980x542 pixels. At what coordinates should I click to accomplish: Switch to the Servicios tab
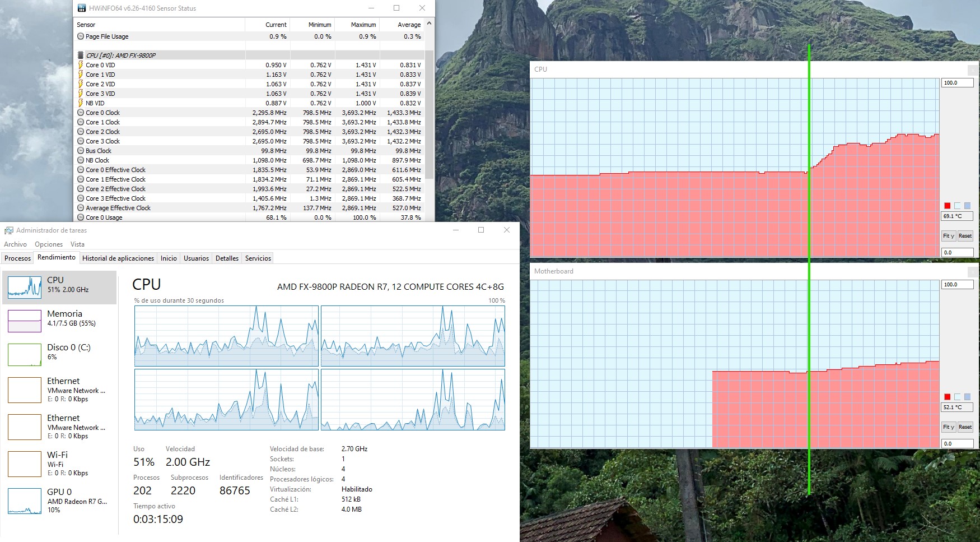pos(258,258)
